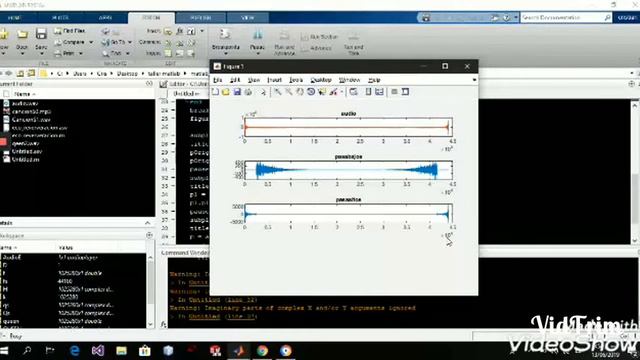Select the Zoom In tool in the figure toolbar
This screenshot has width=640, height=360.
tap(278, 92)
